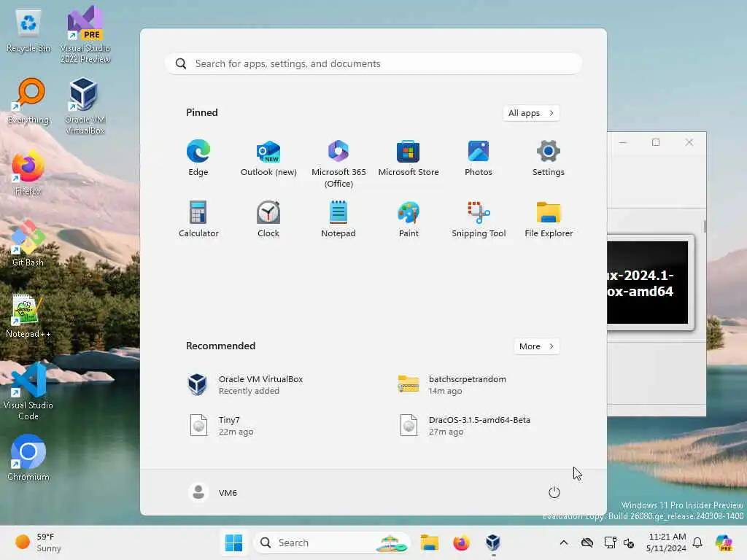Image resolution: width=747 pixels, height=560 pixels.
Task: Open Microsoft 365 (Office) app
Action: (338, 163)
